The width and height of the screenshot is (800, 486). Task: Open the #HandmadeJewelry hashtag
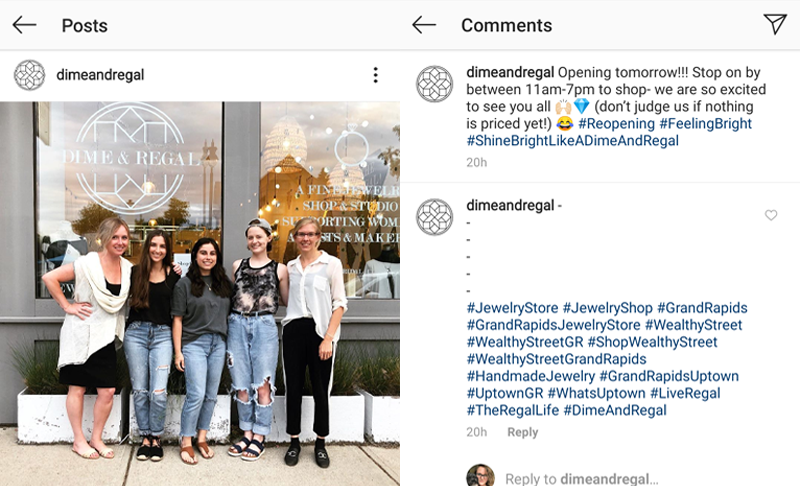531,376
